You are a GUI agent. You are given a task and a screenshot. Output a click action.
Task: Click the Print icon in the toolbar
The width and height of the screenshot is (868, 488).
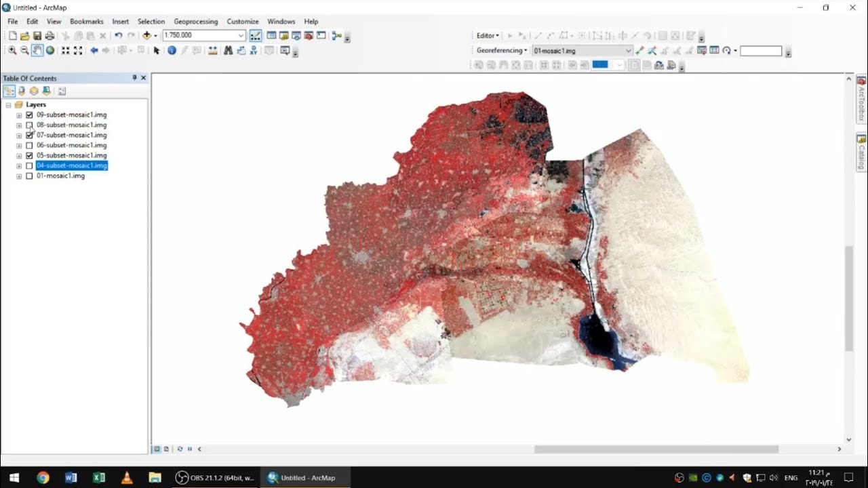tap(50, 35)
